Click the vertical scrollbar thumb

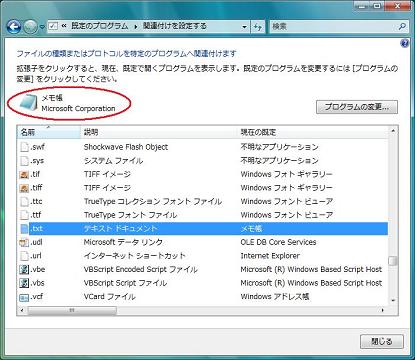393,261
